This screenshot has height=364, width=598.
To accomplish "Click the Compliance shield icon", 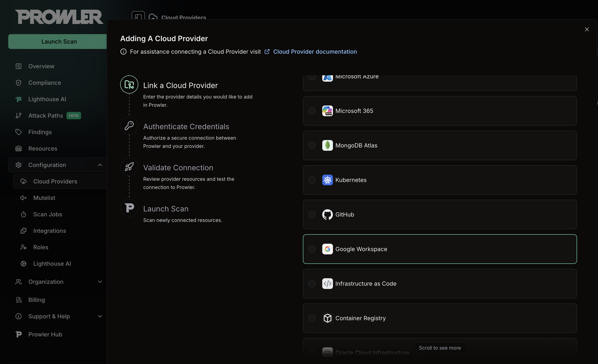I will click(19, 82).
